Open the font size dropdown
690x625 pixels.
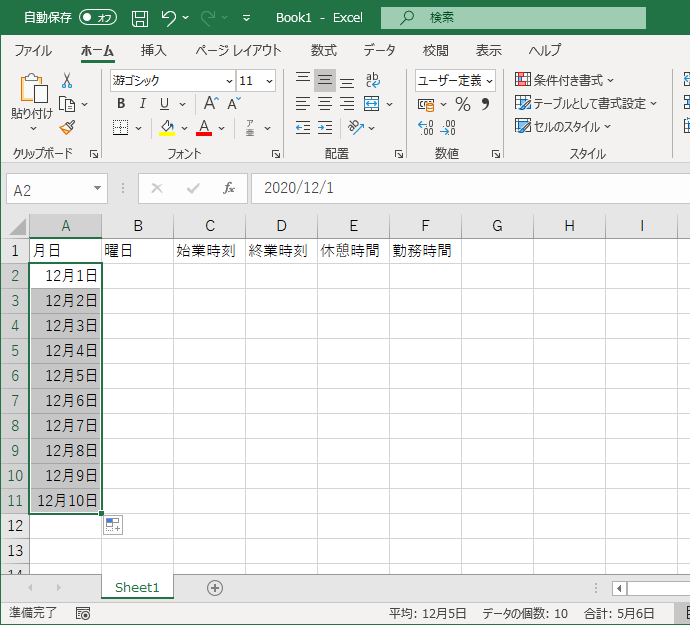point(269,81)
